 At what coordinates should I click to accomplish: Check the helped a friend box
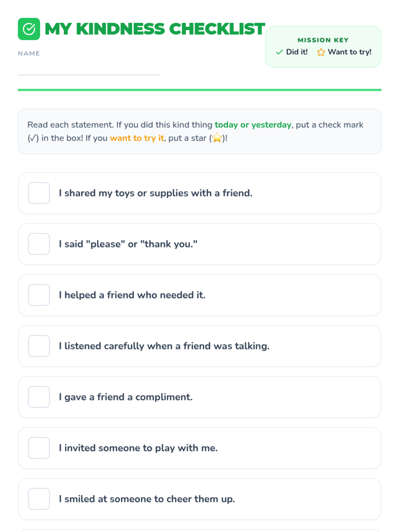[39, 295]
